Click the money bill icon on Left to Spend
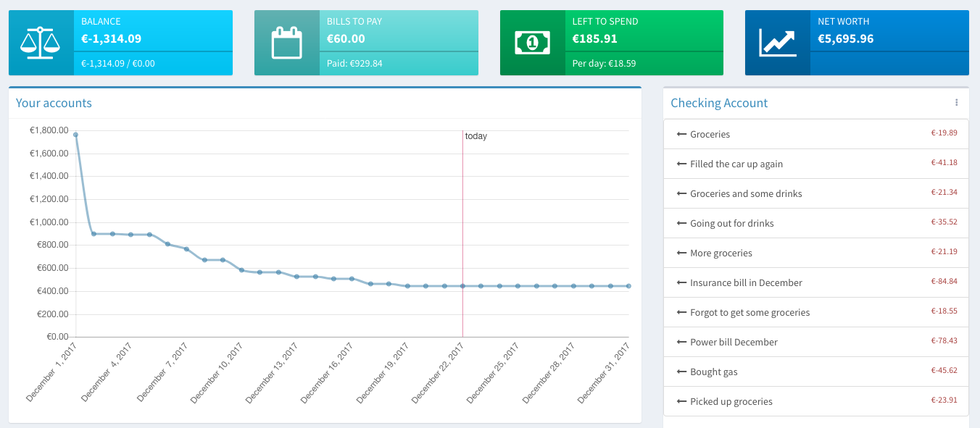 click(532, 43)
